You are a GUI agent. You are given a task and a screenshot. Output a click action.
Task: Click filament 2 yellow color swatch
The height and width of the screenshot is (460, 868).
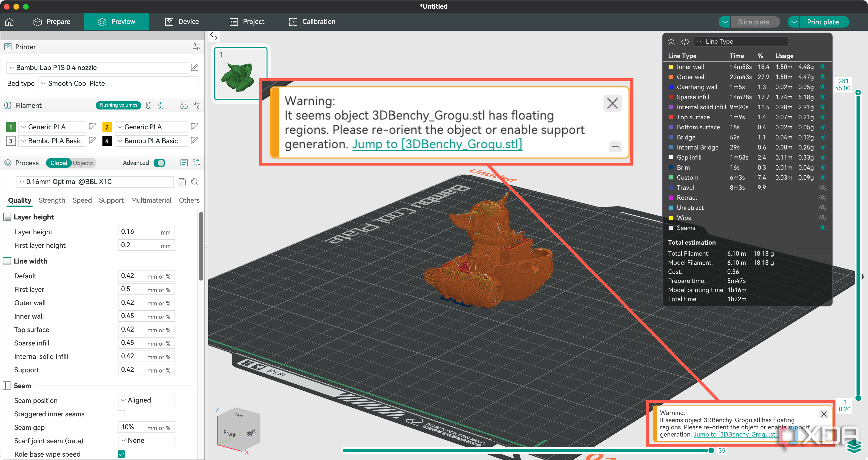(x=107, y=127)
